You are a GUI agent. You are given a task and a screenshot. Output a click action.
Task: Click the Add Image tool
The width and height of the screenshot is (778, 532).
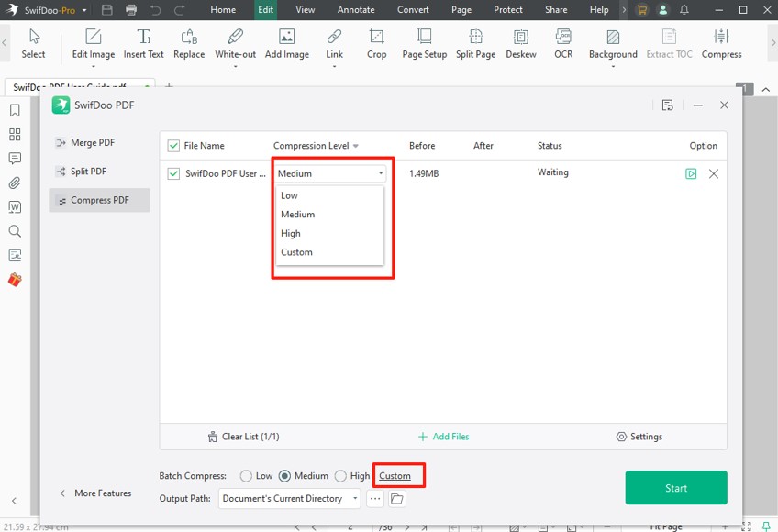tap(287, 44)
